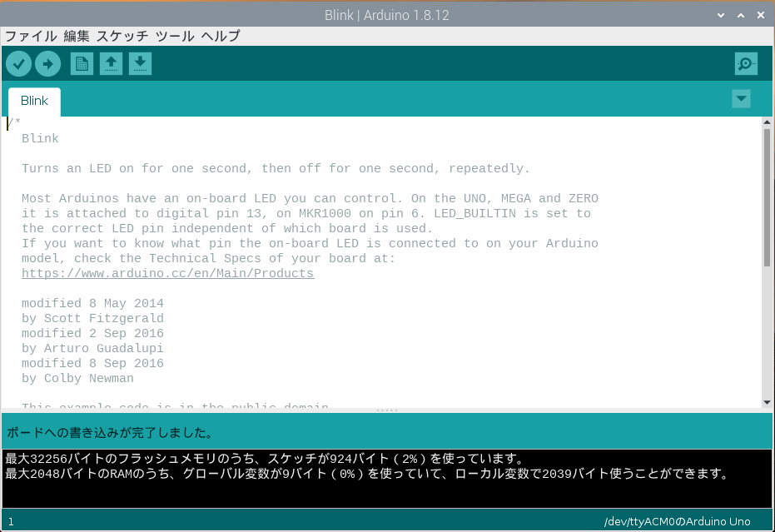775x532 pixels.
Task: Open the ツール menu
Action: click(175, 36)
